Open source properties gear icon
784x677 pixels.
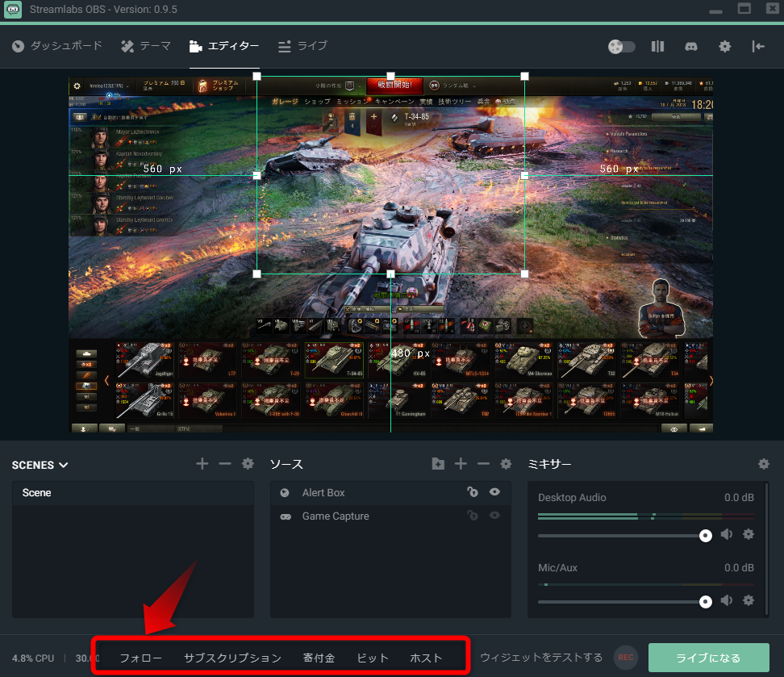[506, 464]
